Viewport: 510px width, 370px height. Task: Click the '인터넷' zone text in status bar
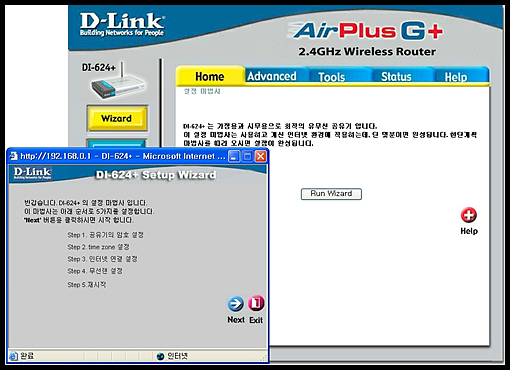[x=177, y=356]
